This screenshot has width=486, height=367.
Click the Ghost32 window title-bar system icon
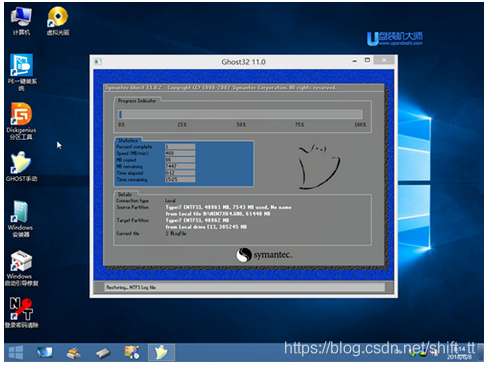pos(98,62)
